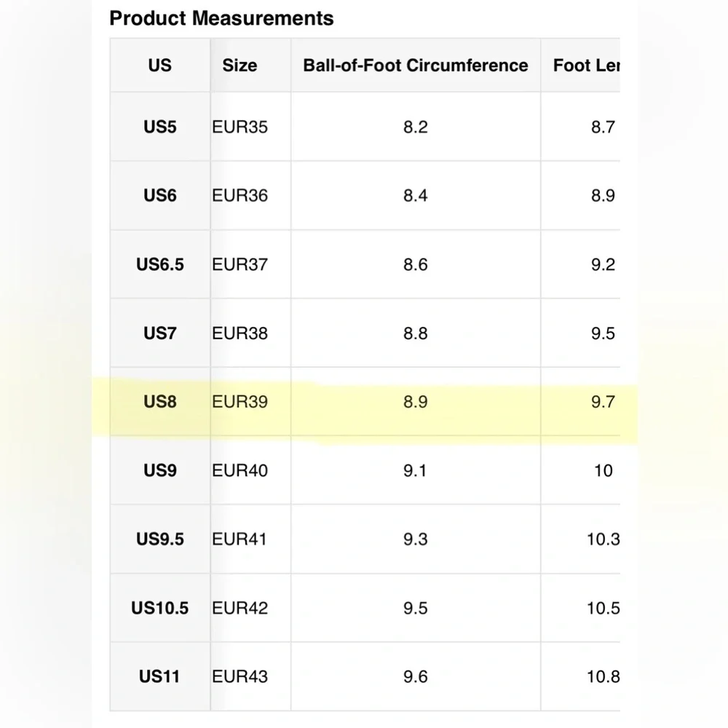Click the highlighted US8 row label
The image size is (728, 728).
coord(159,402)
